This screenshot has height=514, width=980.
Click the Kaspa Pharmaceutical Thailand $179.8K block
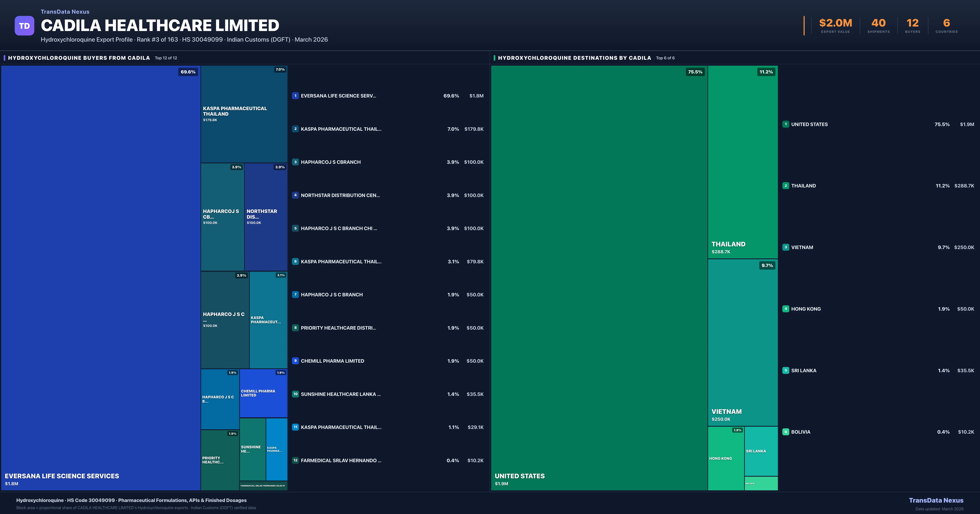click(244, 114)
